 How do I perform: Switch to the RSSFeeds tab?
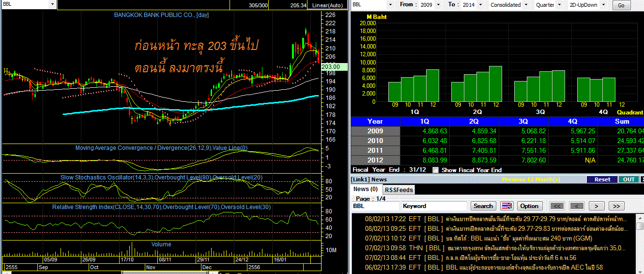399,190
